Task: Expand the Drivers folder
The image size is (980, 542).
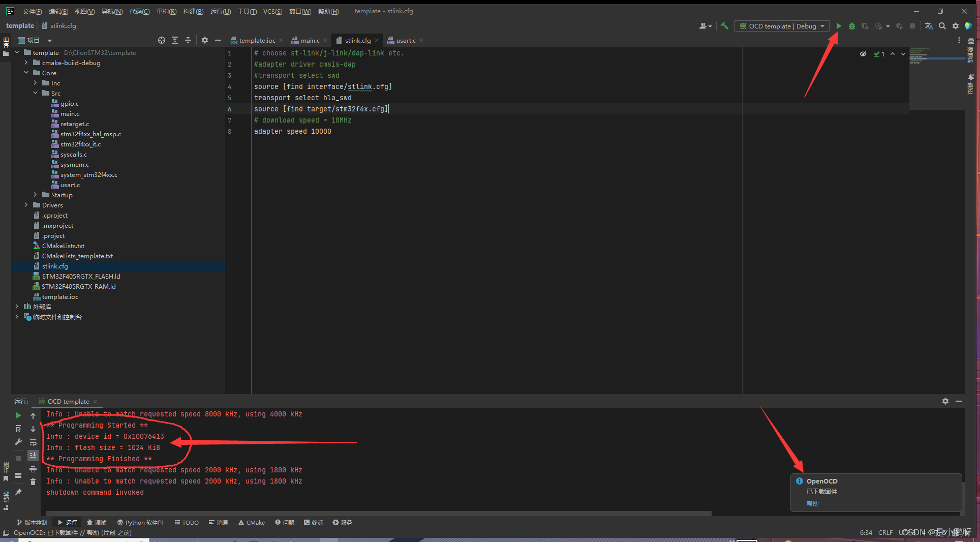Action: (x=26, y=205)
